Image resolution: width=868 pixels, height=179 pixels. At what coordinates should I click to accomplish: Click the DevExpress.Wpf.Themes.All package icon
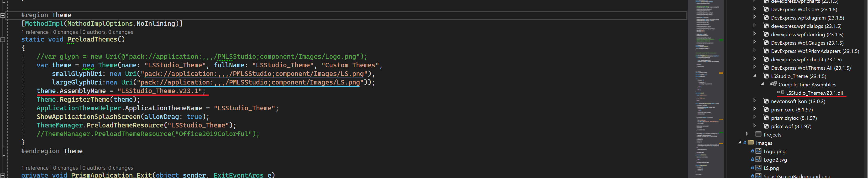tap(766, 68)
